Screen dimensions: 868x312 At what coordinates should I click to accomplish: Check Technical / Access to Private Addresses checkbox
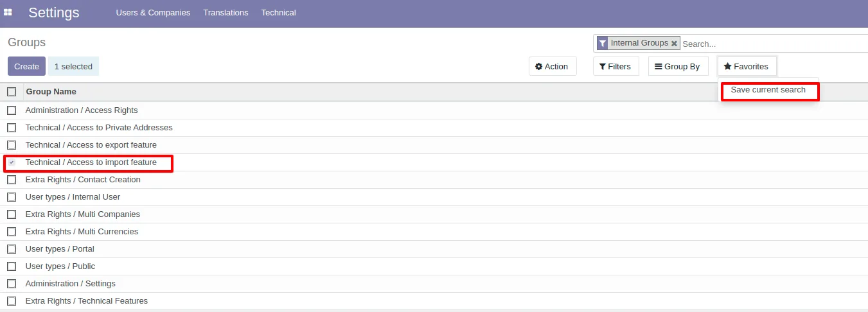point(12,128)
